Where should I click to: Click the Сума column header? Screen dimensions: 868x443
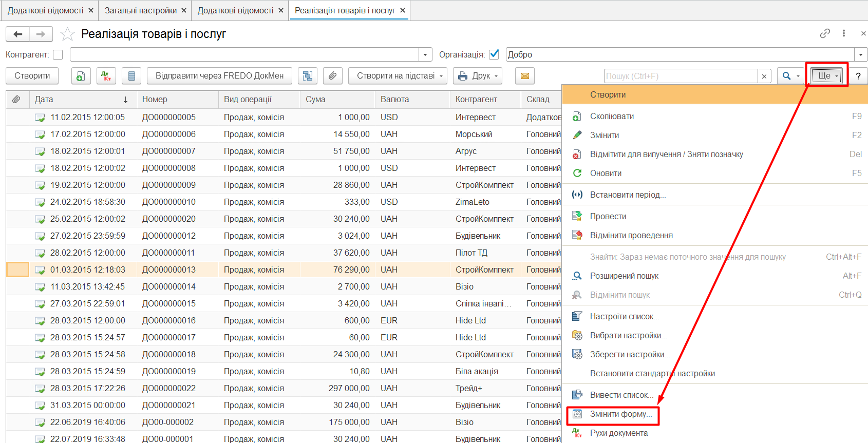[337, 100]
